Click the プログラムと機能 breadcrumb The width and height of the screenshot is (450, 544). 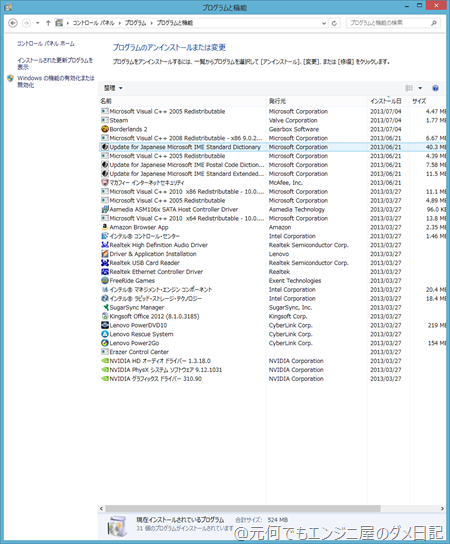[x=175, y=23]
